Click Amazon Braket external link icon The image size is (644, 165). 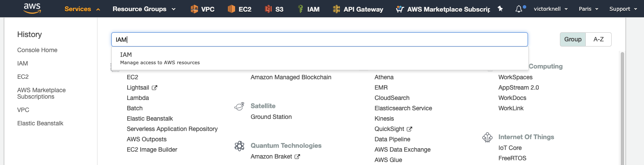[297, 157]
